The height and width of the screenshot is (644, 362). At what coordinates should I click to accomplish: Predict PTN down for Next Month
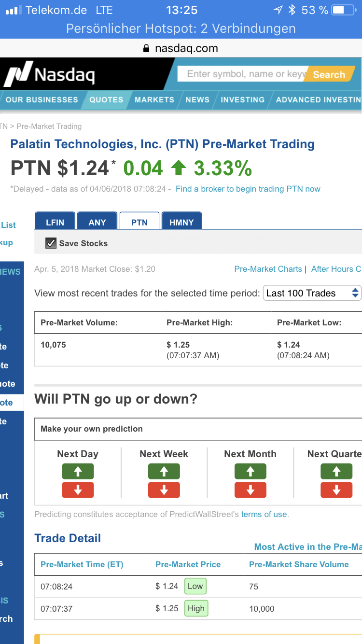(x=250, y=490)
